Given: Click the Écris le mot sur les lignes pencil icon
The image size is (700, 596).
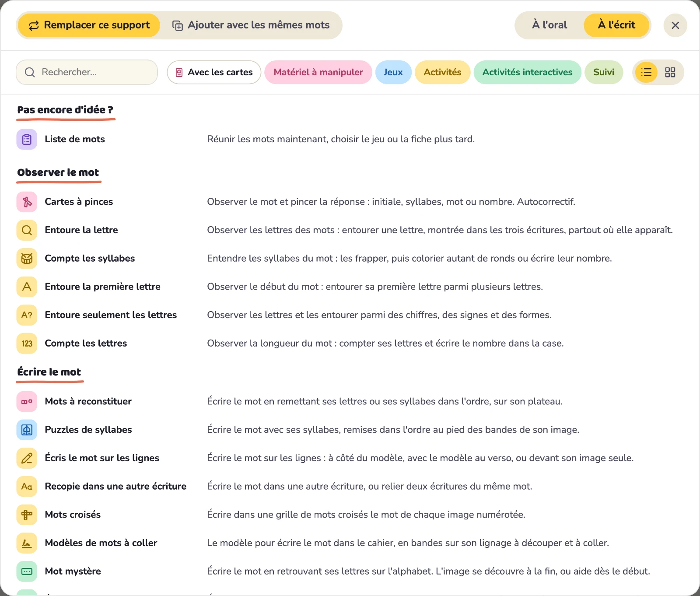Looking at the screenshot, I should (x=27, y=458).
